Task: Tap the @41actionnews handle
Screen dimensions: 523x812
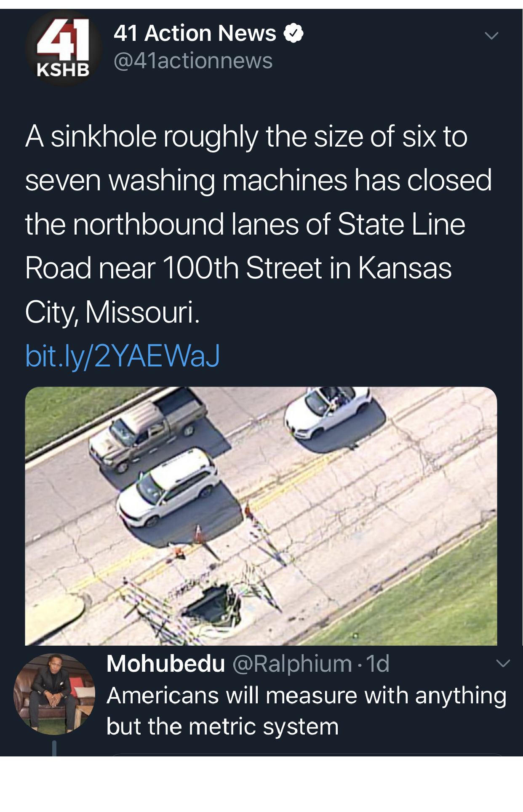Action: click(x=193, y=61)
